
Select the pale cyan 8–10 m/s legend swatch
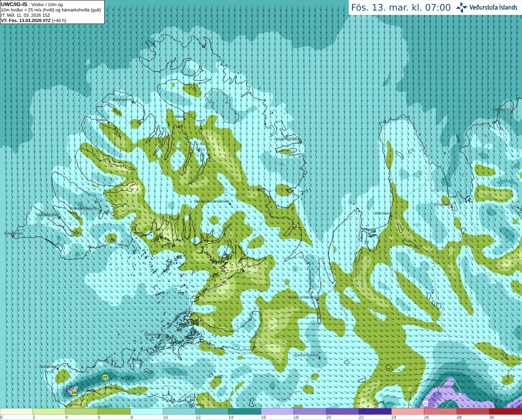pos(147,411)
